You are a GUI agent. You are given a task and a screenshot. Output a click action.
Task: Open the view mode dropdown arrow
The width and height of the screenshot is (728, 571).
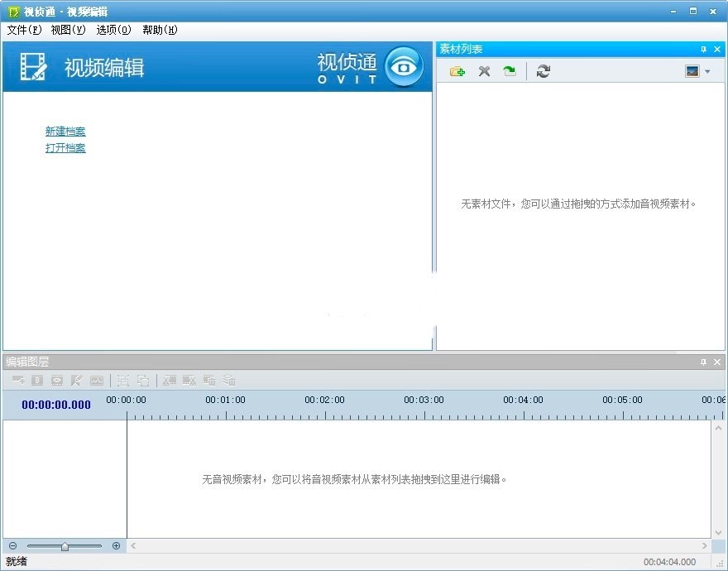[x=707, y=71]
